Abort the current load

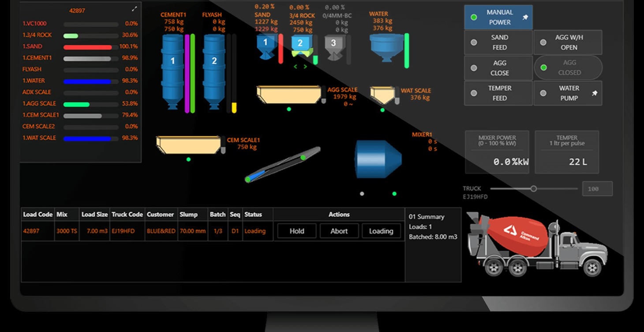(339, 231)
